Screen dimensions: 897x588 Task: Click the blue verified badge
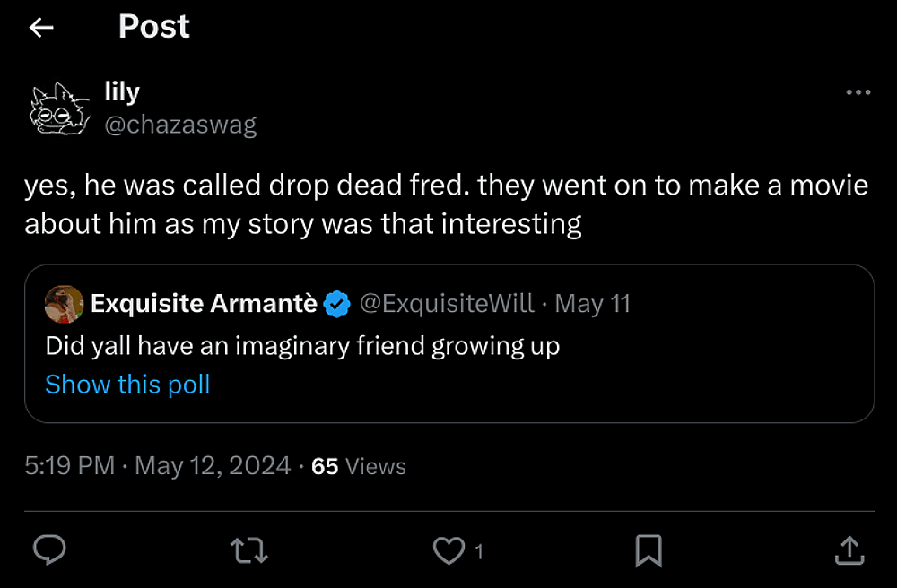click(337, 305)
